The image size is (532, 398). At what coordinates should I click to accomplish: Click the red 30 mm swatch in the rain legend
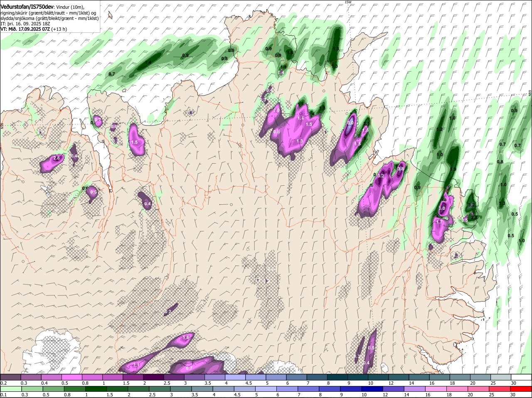tap(522, 389)
